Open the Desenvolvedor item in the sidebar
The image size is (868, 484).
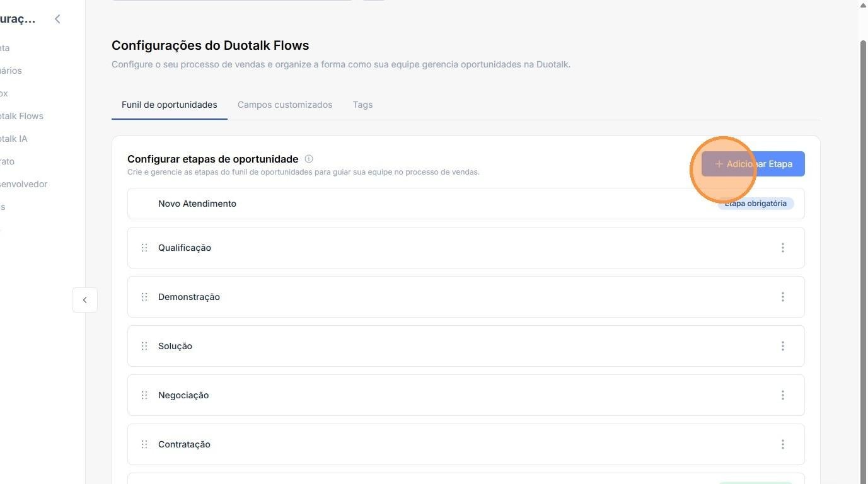pos(23,184)
